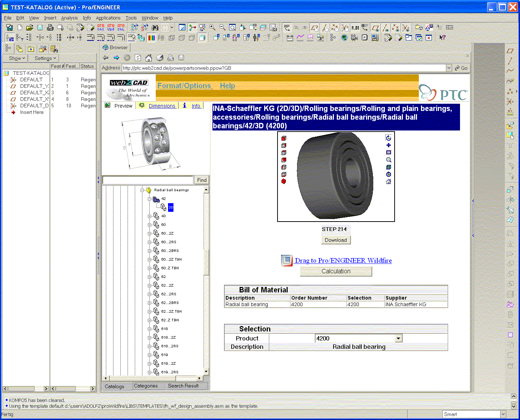Screen dimensions: 520x420
Task: Open an existing file with folder icon
Action: tap(30, 27)
